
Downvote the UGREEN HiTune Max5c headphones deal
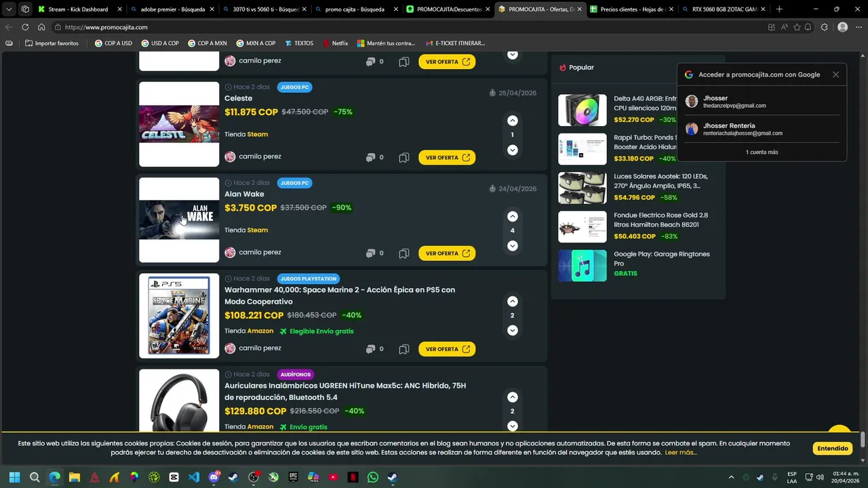click(x=512, y=426)
